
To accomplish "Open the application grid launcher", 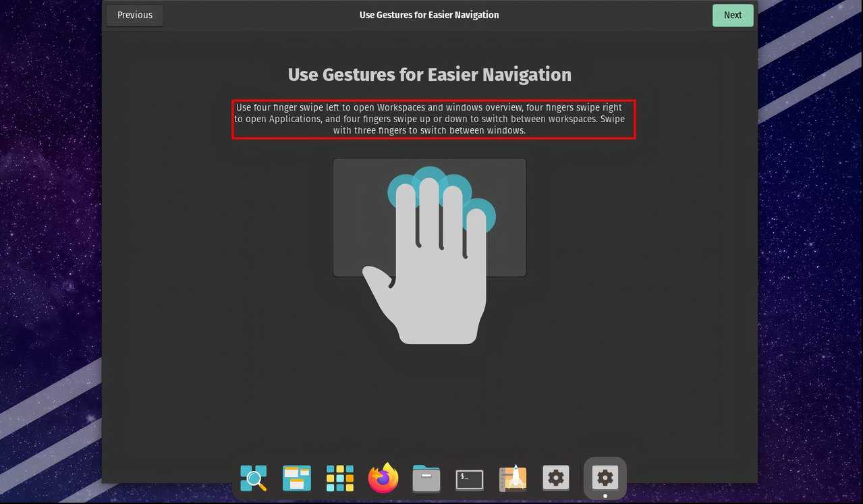I will pos(339,478).
